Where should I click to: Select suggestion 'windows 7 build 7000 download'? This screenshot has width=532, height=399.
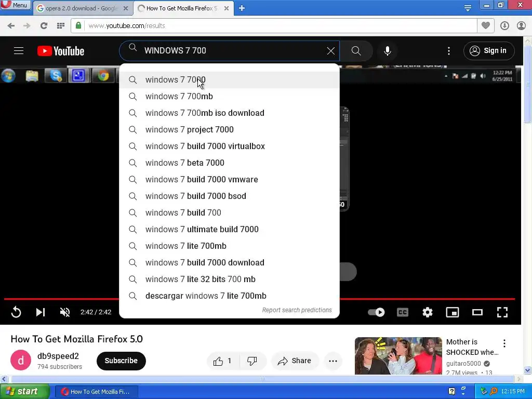[x=229, y=262]
